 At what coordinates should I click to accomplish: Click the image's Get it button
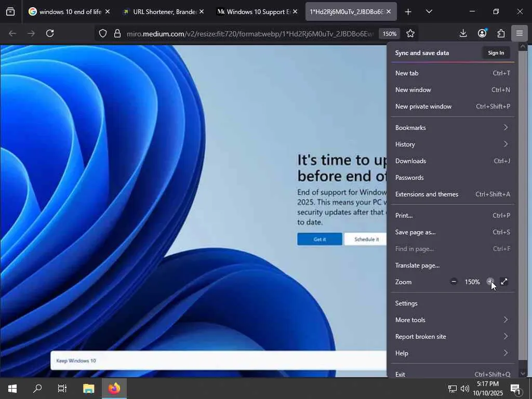pos(320,239)
